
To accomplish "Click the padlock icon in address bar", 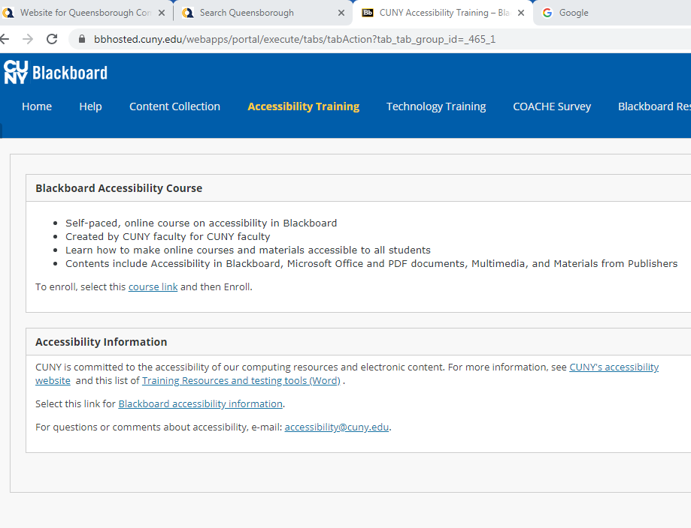I will 82,39.
